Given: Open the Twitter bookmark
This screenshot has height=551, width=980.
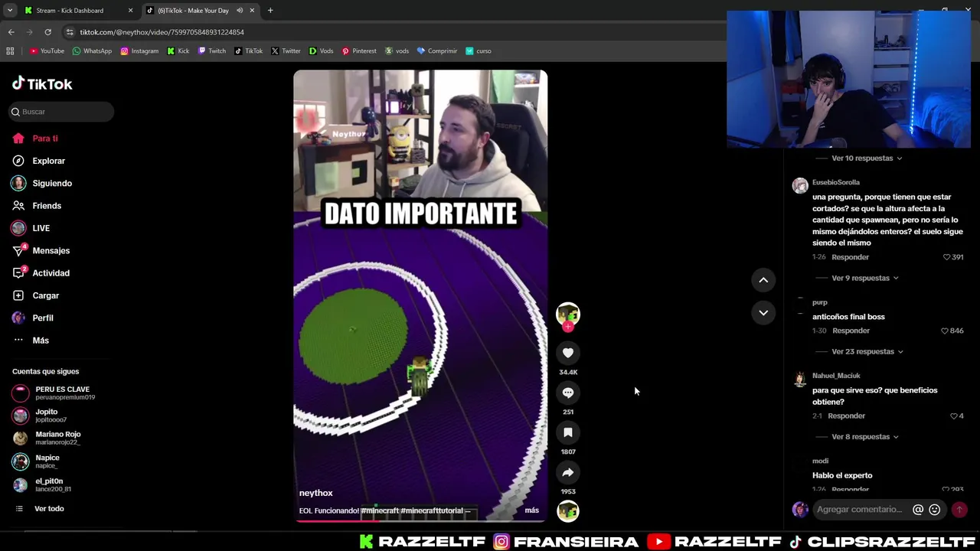Looking at the screenshot, I should coord(286,51).
